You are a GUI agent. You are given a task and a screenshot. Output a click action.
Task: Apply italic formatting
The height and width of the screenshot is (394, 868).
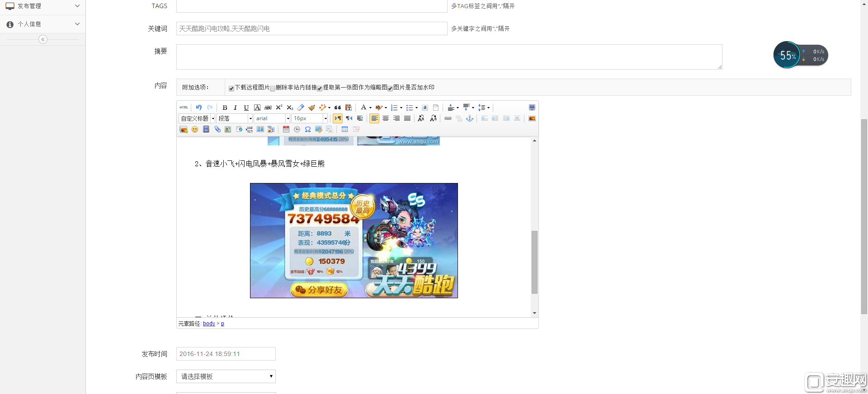click(235, 108)
